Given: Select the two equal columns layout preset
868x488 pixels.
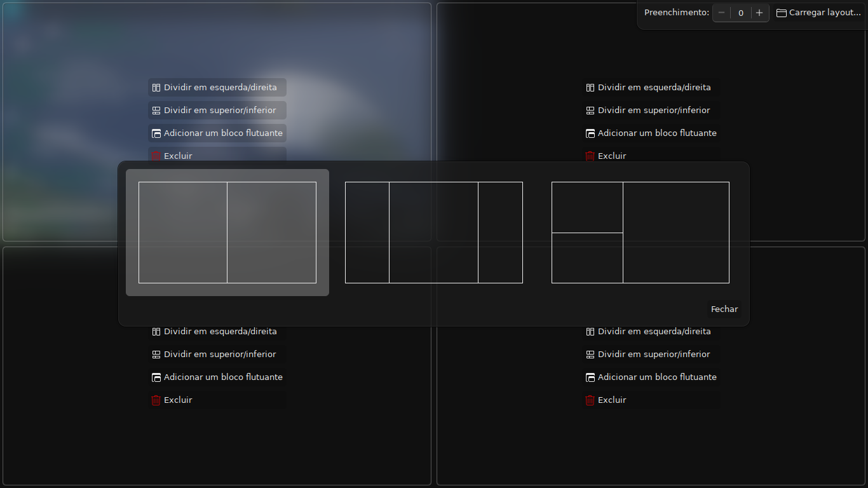Looking at the screenshot, I should pos(227,233).
